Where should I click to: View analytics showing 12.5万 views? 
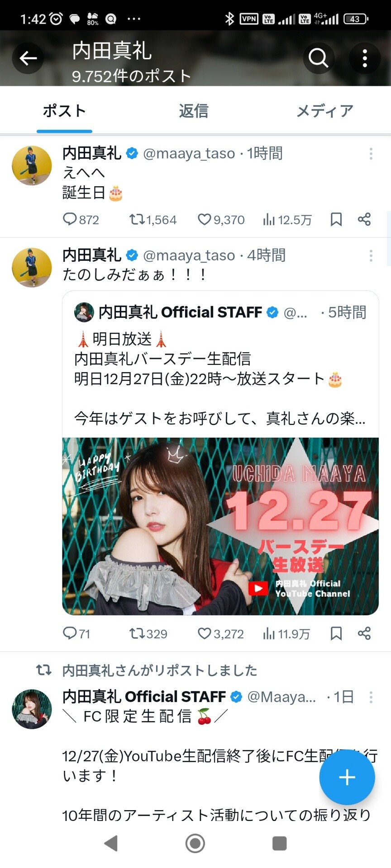(x=287, y=220)
